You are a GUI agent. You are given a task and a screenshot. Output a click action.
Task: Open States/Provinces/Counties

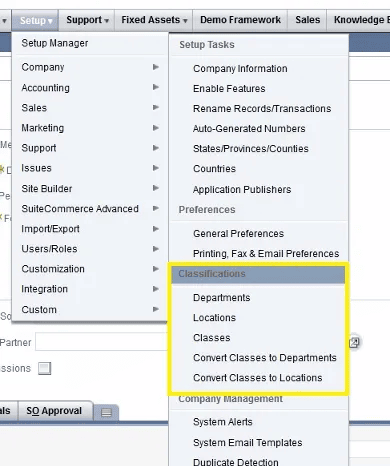click(x=251, y=149)
